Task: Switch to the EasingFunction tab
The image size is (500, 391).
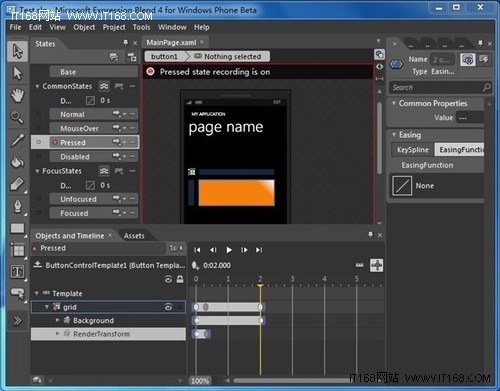Action: coord(460,150)
